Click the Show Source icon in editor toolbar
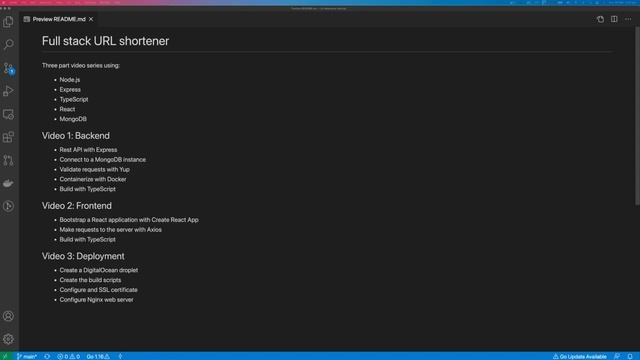Image resolution: width=640 pixels, height=360 pixels. [600, 19]
